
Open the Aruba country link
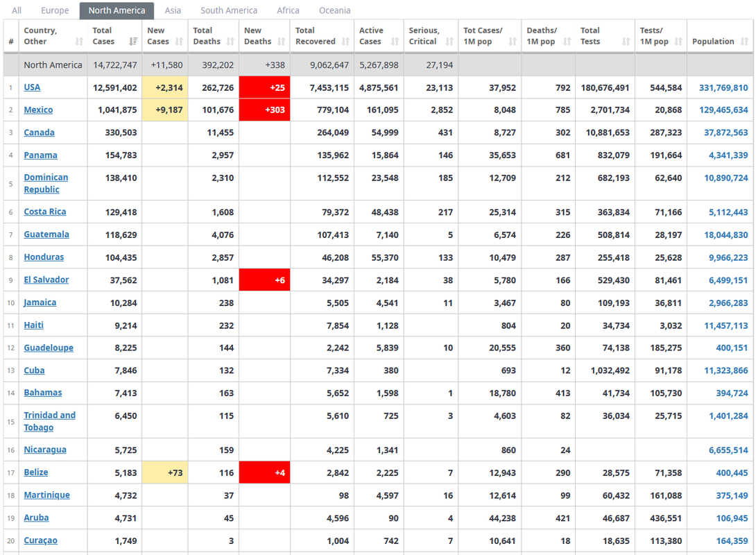pyautogui.click(x=36, y=518)
